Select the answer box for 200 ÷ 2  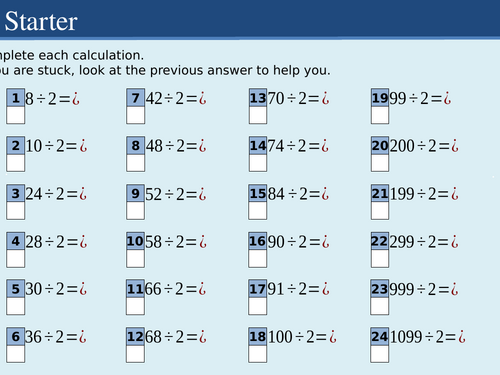pos(380,163)
